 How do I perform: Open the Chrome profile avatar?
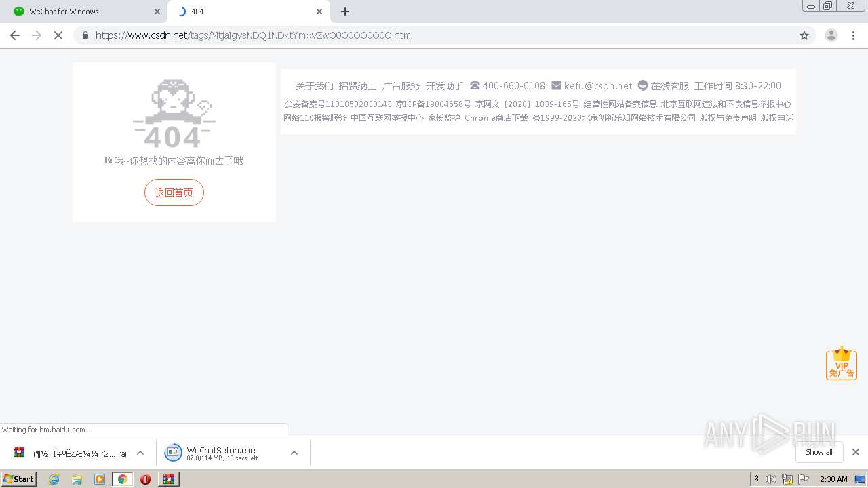831,35
